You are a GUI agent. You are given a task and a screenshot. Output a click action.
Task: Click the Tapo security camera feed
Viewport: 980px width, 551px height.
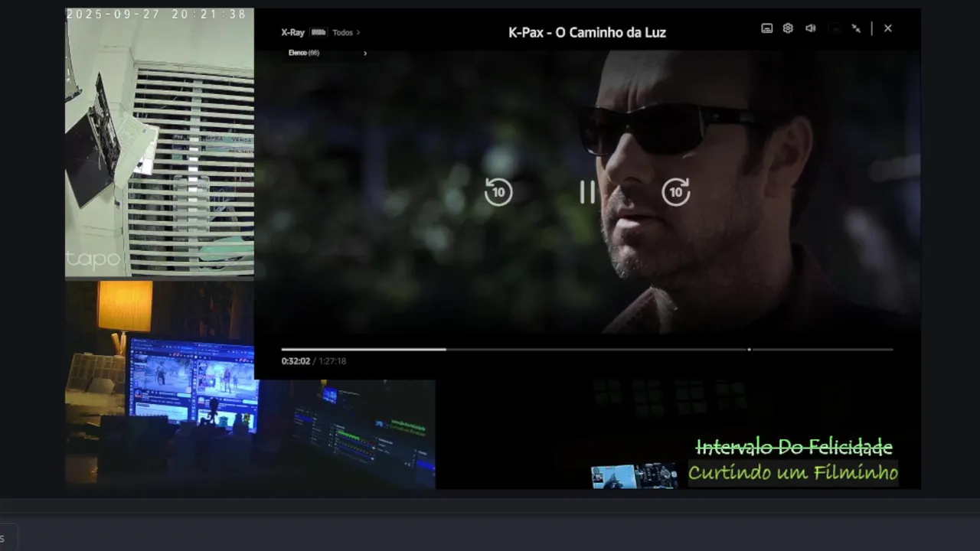pyautogui.click(x=159, y=142)
